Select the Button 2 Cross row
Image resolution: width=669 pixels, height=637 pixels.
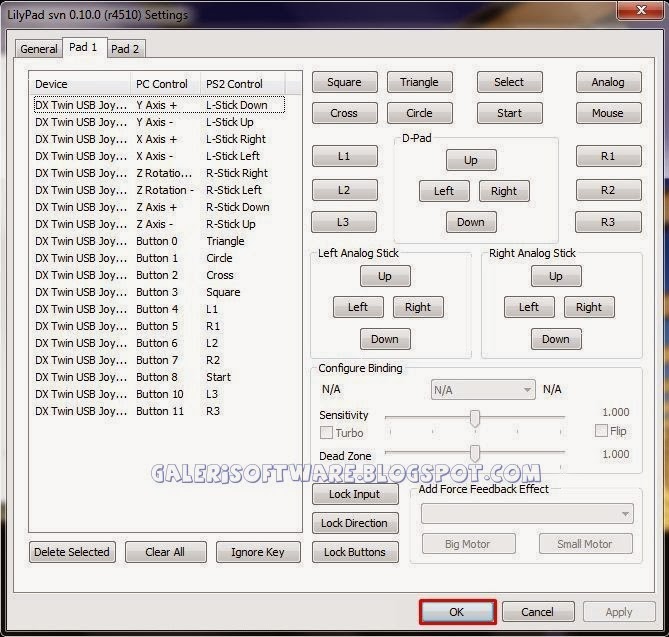(x=159, y=275)
